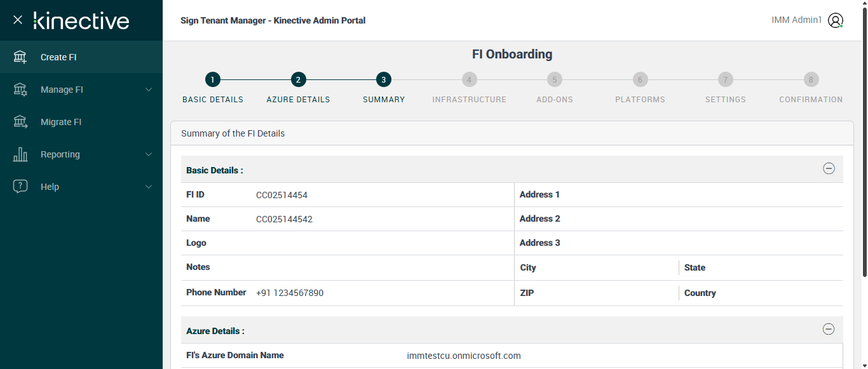Expand the Reporting submenu chevron
Screen dimensions: 868x369
click(149, 154)
